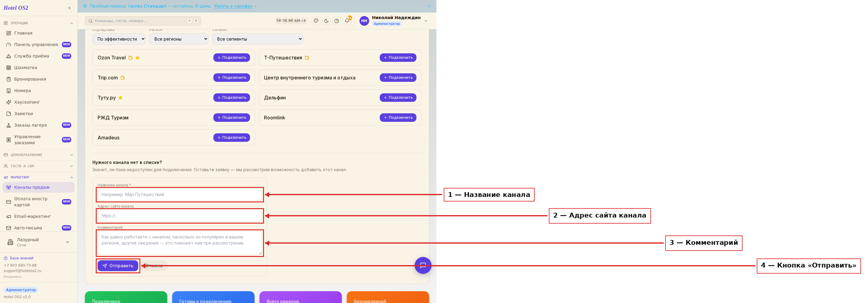The image size is (868, 303).
Task: Click the Администратор role badge in sidebar footer
Action: (21, 290)
